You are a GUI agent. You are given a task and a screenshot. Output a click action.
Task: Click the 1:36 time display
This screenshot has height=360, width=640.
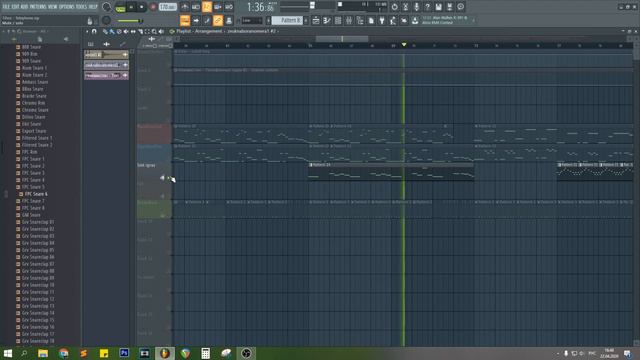coord(260,7)
